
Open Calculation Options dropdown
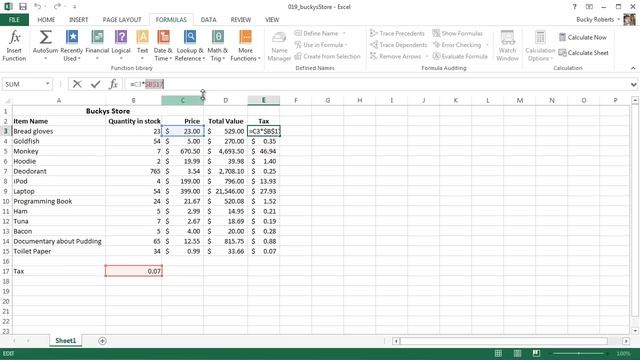540,46
